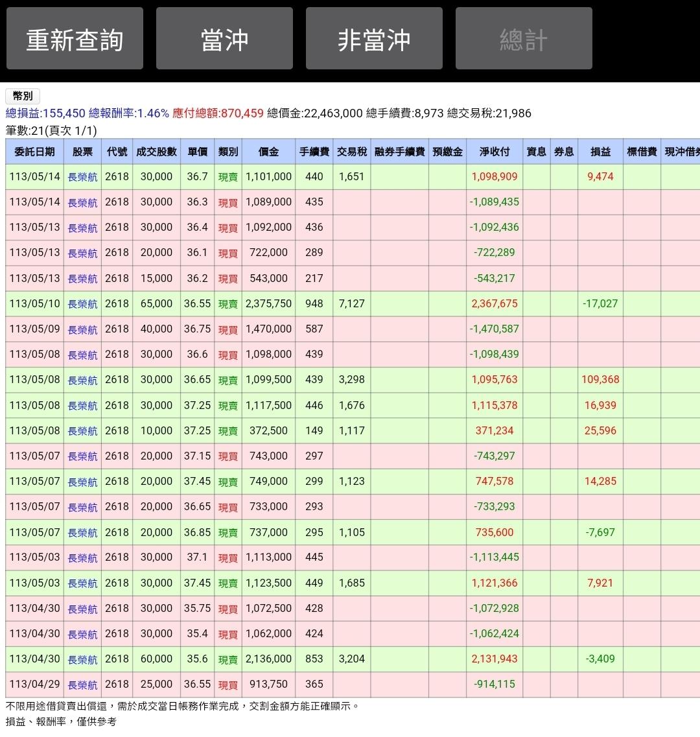Switch to the 當沖 view

tap(224, 39)
